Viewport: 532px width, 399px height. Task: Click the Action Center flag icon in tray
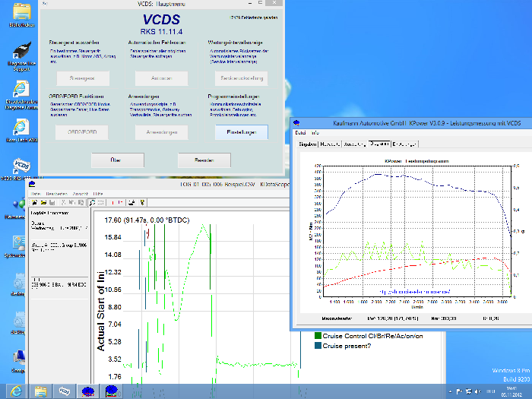click(x=460, y=391)
